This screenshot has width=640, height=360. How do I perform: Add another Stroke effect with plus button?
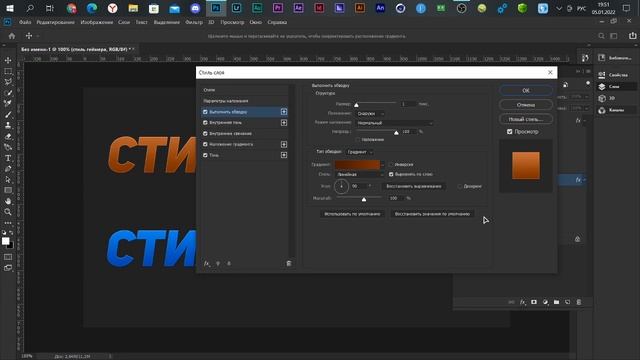[284, 111]
